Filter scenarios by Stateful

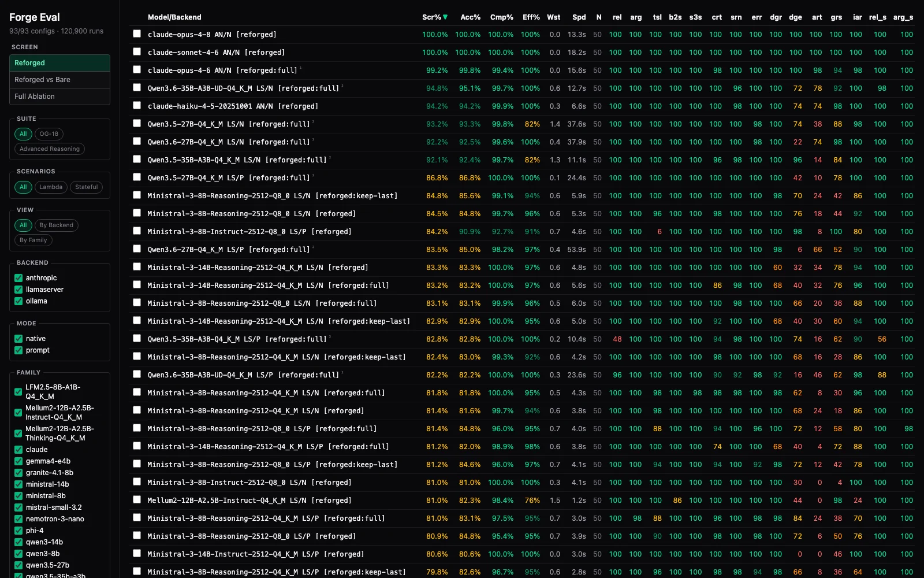point(87,187)
